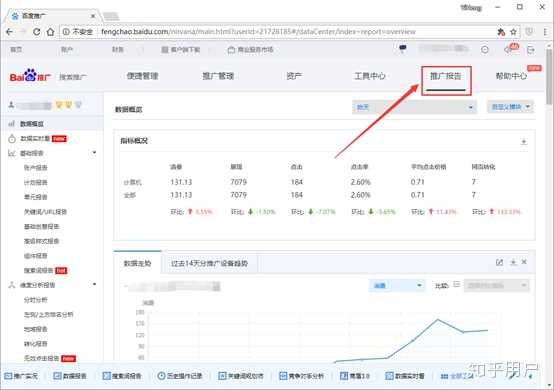Screen dimensions: 554x390
Task: Enable the 比较 comparison checkbox
Action: click(x=456, y=284)
